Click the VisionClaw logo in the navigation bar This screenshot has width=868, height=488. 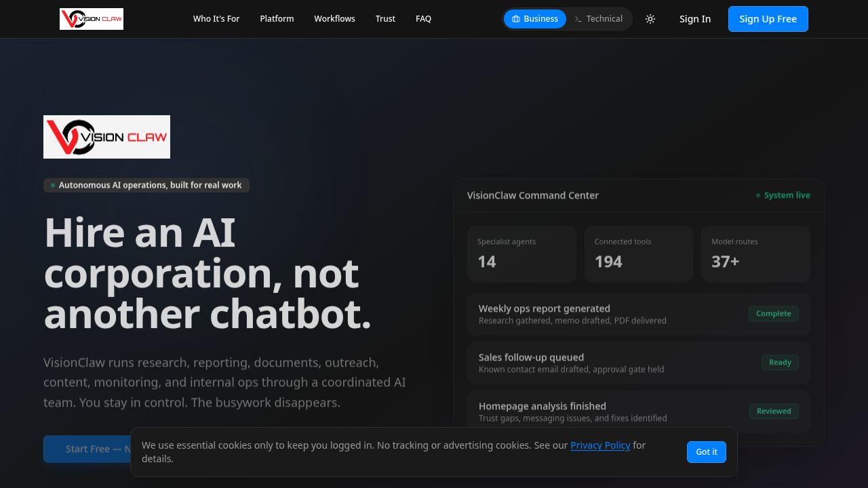pos(91,18)
